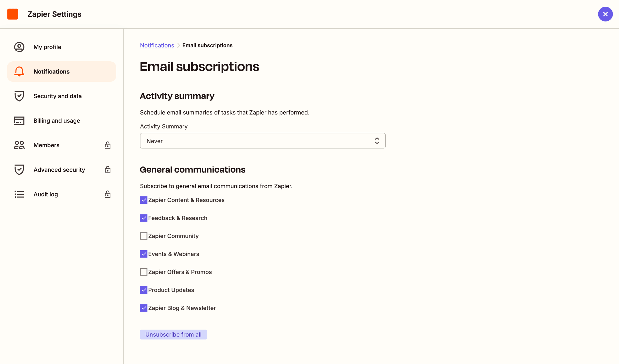
Task: Click the My profile person icon
Action: (19, 47)
